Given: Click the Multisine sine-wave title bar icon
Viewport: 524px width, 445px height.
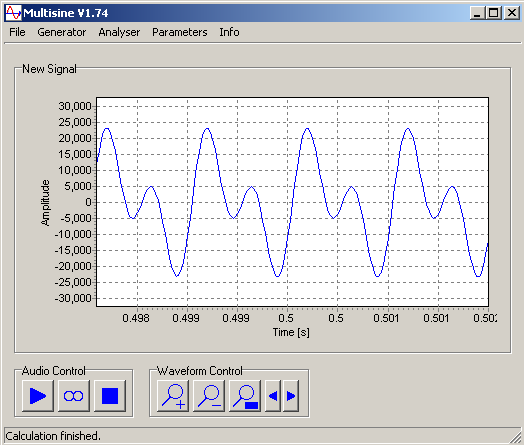Looking at the screenshot, I should (x=13, y=13).
